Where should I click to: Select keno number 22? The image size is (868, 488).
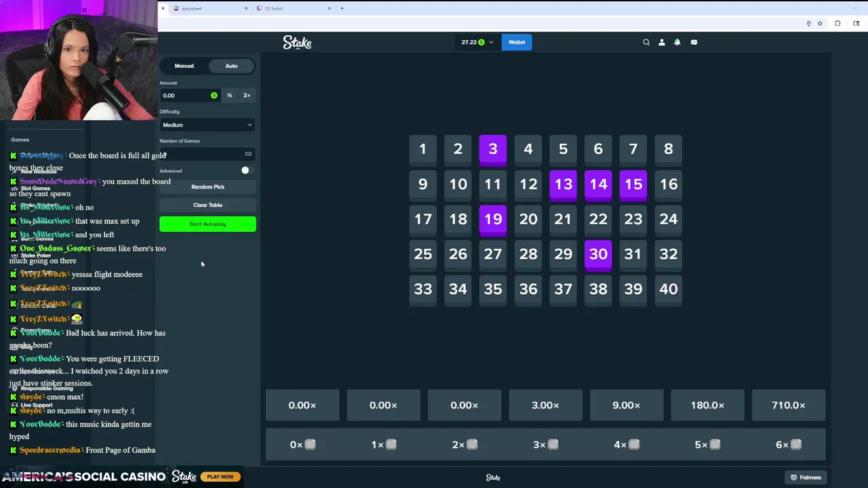598,220
